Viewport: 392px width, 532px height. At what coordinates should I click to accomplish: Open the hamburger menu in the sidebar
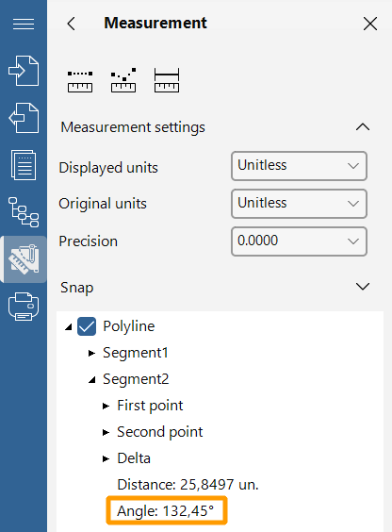[24, 25]
